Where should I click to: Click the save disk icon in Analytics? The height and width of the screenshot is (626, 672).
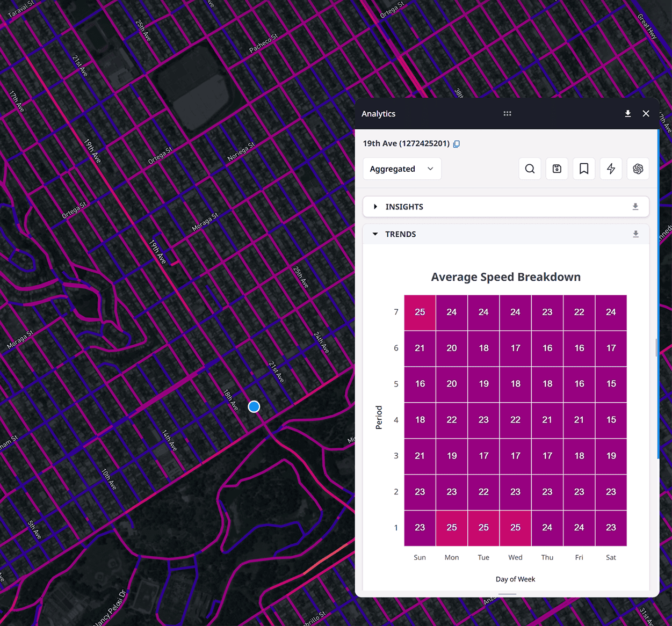pos(557,169)
